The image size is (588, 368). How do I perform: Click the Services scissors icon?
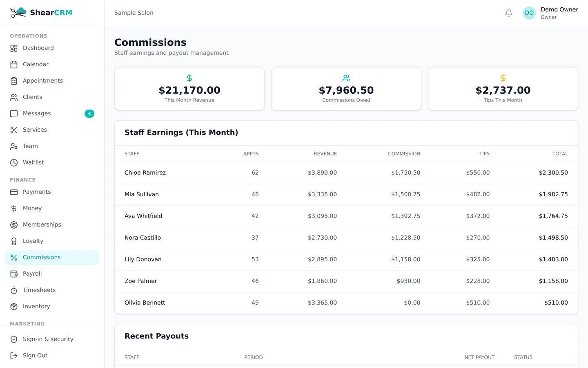(14, 130)
